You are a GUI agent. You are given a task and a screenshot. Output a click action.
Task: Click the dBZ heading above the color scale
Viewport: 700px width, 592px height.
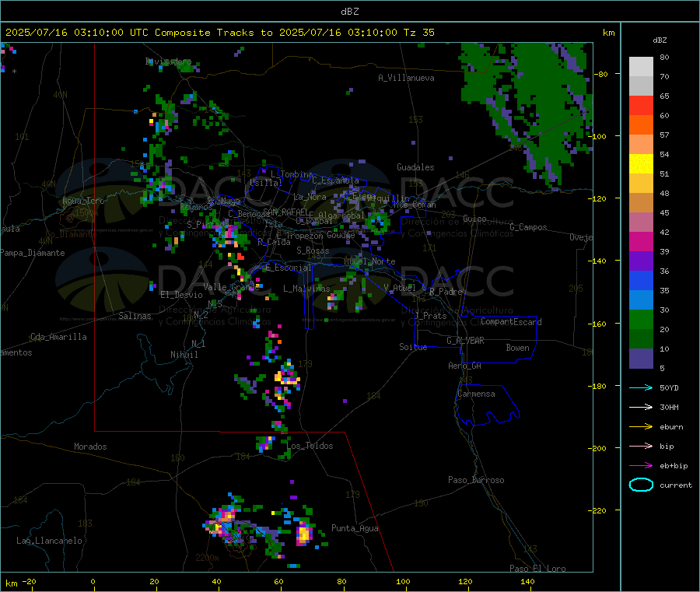pyautogui.click(x=660, y=40)
